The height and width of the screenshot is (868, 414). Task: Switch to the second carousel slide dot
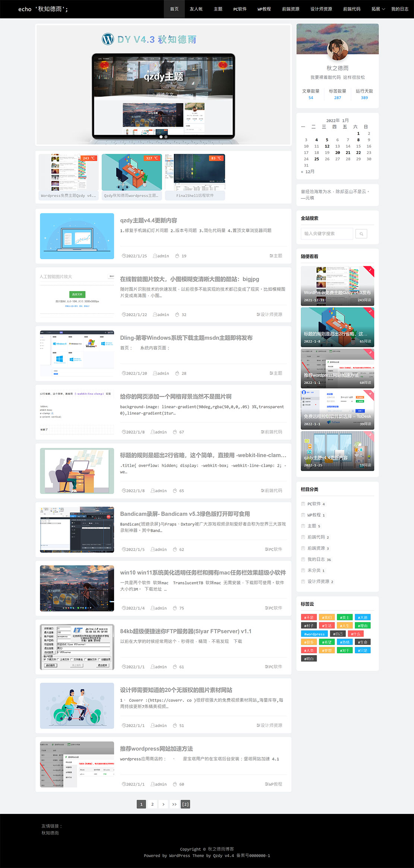click(166, 137)
